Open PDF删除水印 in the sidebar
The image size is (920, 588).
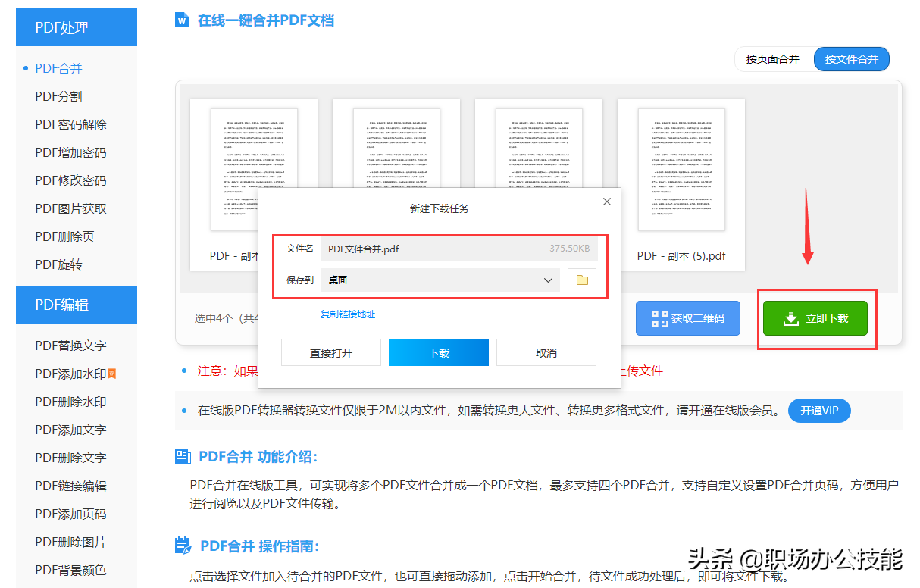coord(70,402)
